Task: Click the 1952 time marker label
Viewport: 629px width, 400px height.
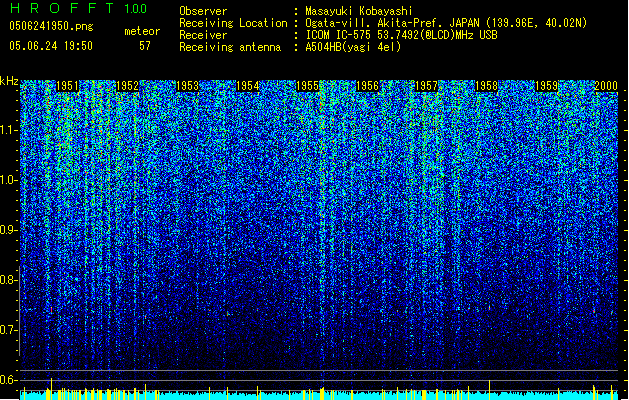Action: click(x=127, y=86)
